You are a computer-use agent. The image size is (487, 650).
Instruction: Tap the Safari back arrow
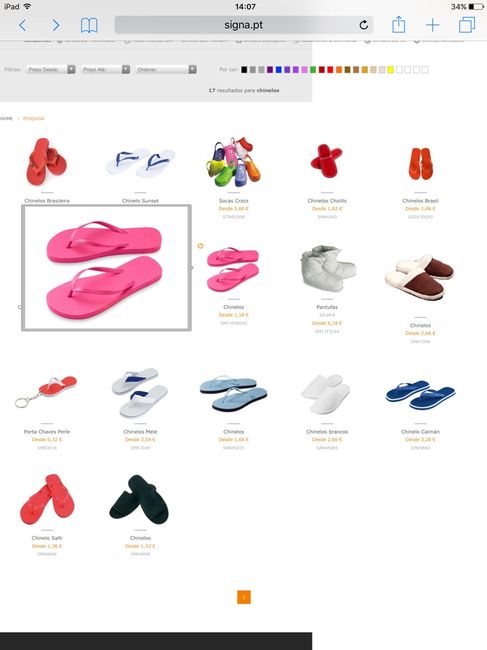pos(22,25)
